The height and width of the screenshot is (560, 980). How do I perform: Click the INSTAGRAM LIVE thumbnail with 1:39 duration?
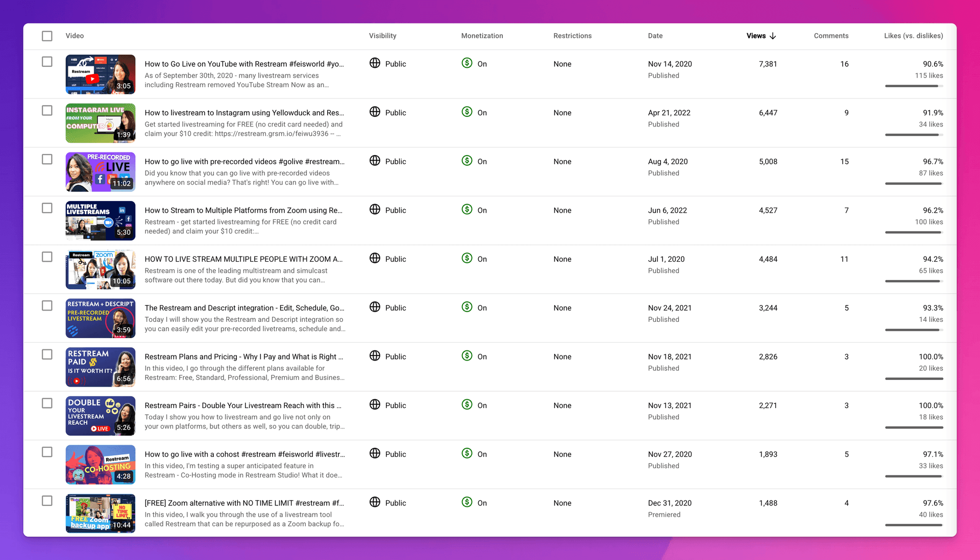coord(101,123)
